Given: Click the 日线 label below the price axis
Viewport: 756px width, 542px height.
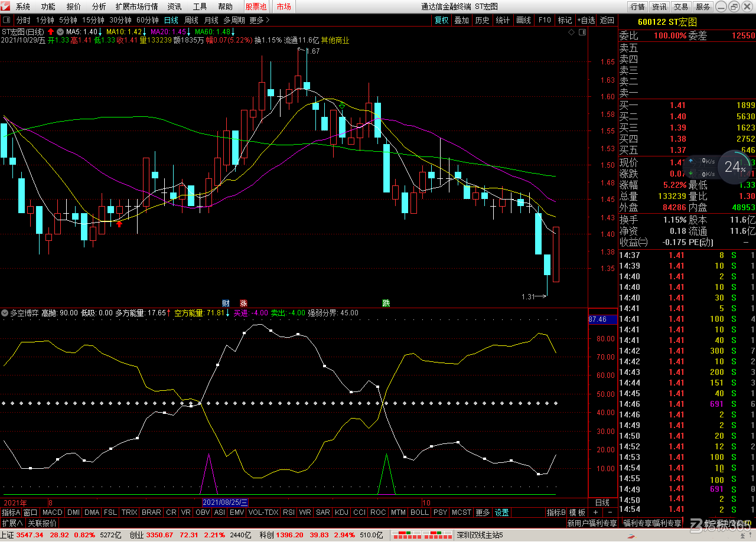Looking at the screenshot, I should coord(602,502).
